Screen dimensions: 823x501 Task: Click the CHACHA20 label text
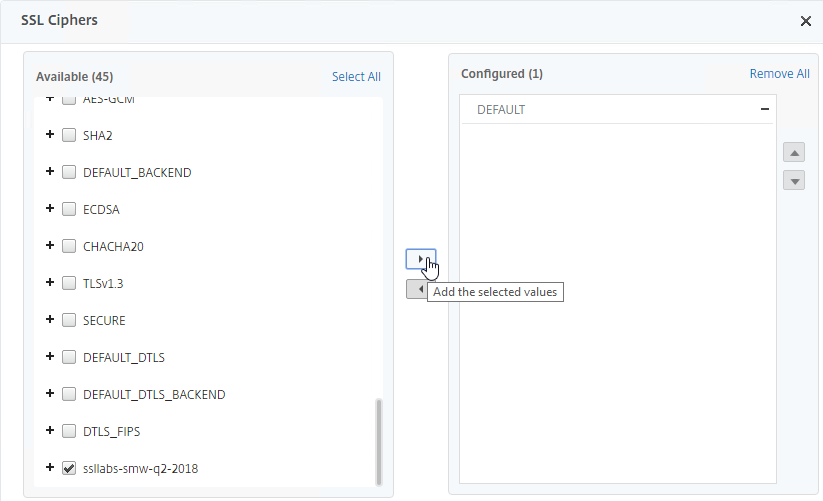(113, 247)
